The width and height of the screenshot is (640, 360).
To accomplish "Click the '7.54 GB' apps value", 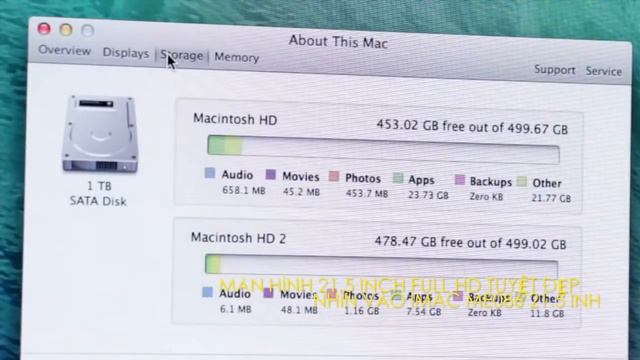I will [424, 311].
